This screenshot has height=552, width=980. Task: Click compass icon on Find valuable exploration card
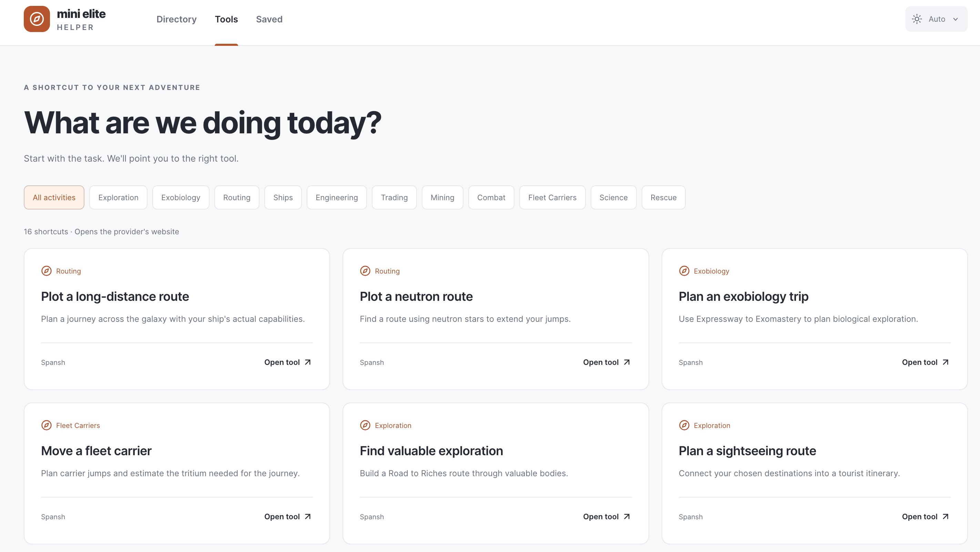365,425
